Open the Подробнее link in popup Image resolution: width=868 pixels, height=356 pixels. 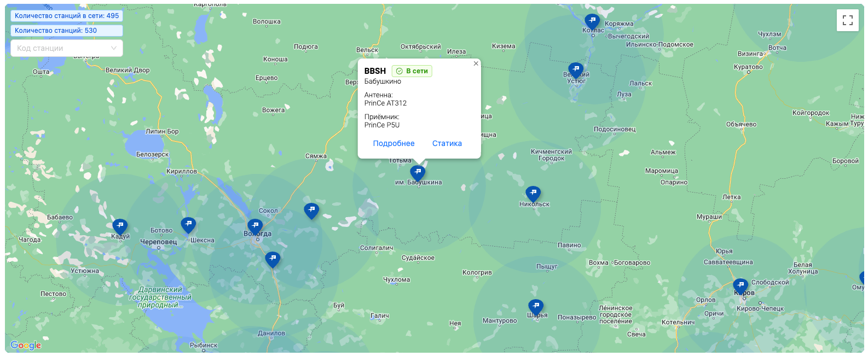(394, 143)
